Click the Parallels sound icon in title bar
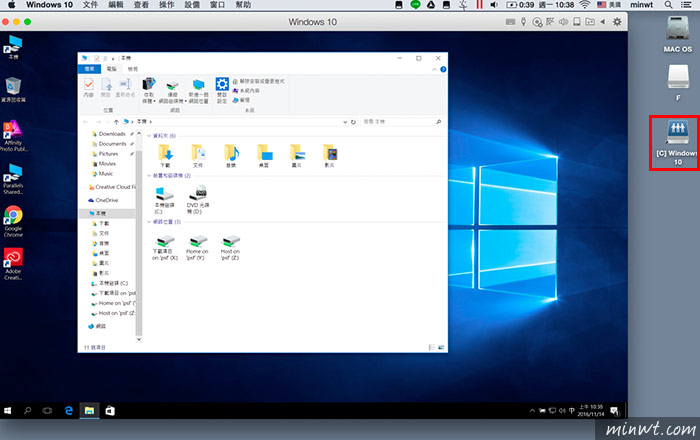This screenshot has width=700, height=440. tap(563, 21)
